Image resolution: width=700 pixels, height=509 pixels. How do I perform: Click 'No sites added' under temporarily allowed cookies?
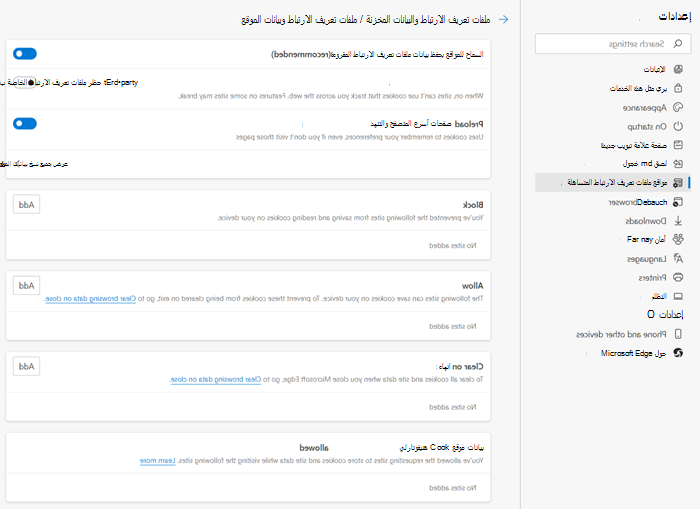(x=453, y=488)
